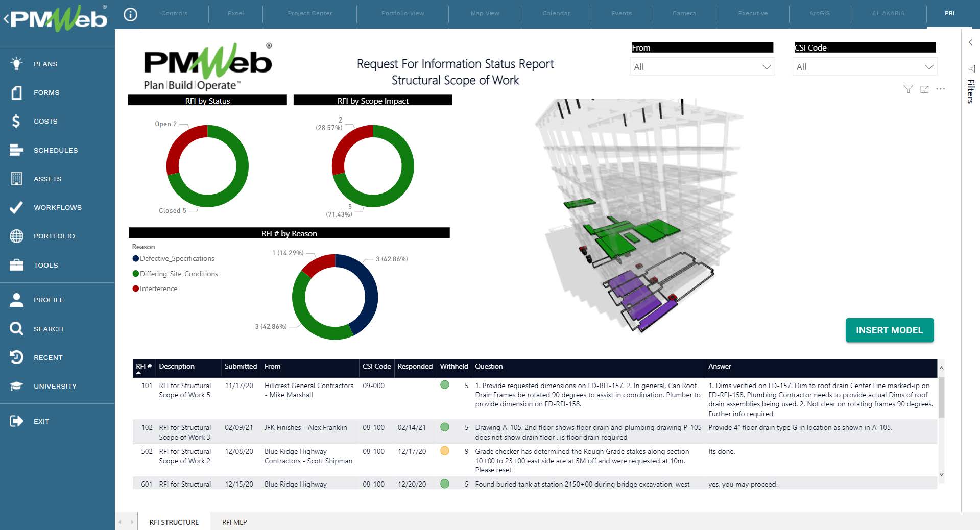Click the Forms document icon
The width and height of the screenshot is (980, 530).
pos(16,92)
